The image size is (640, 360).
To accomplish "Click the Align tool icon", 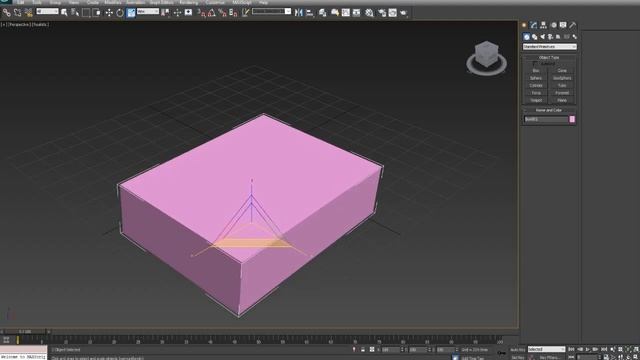I will point(309,13).
